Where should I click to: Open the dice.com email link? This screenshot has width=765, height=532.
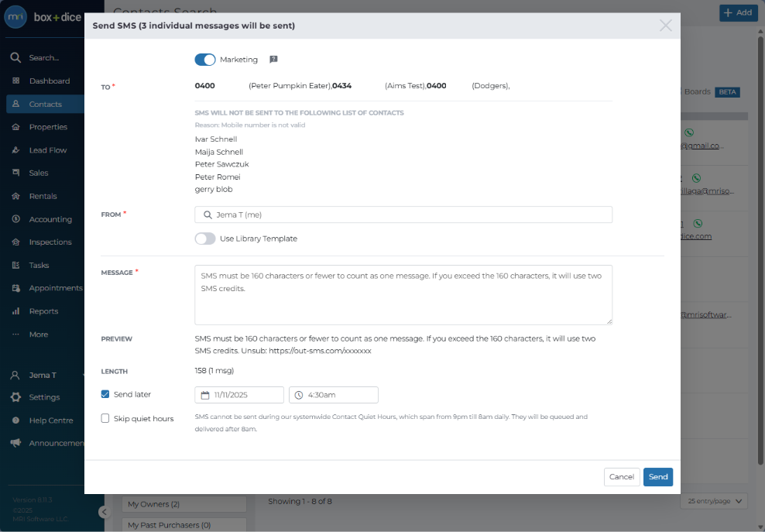[696, 236]
